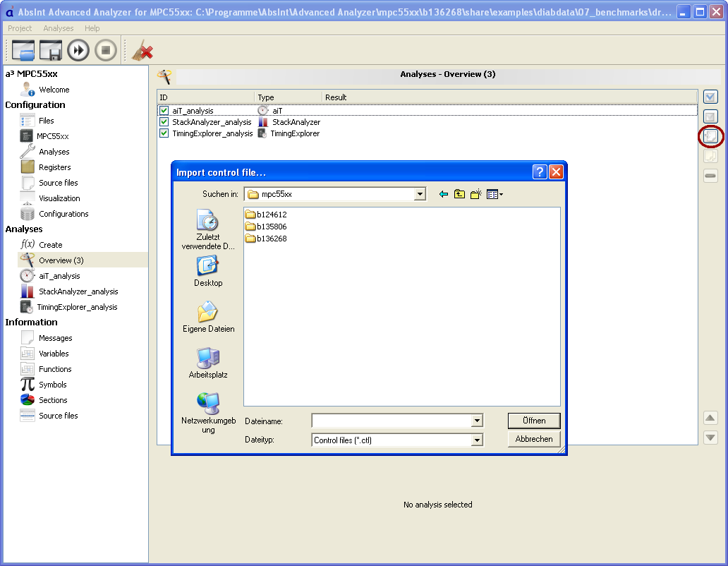Open the Configurations page
Viewport: 728px width, 566px height.
[63, 214]
